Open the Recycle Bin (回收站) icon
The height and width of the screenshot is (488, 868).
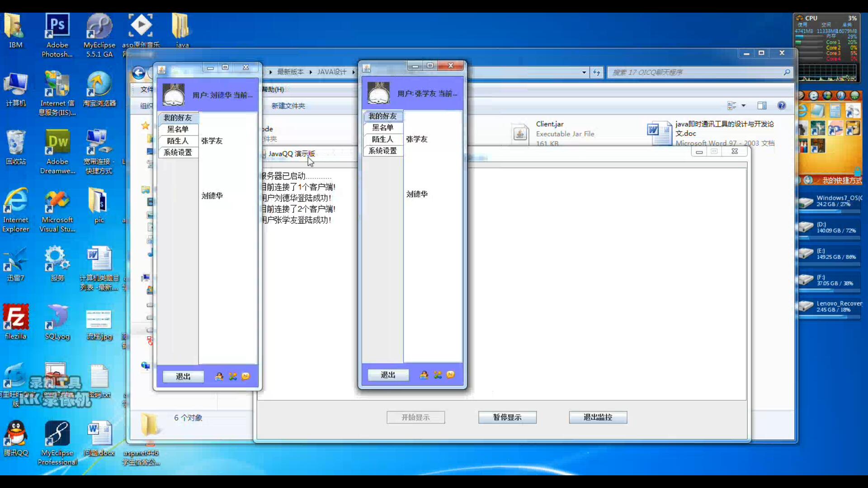pyautogui.click(x=16, y=147)
